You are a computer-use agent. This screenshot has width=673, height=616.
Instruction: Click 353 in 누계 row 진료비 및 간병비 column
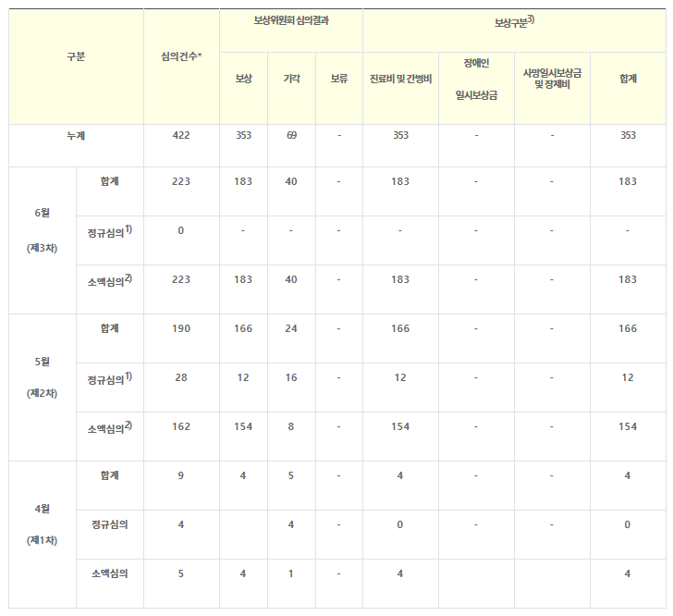(400, 135)
